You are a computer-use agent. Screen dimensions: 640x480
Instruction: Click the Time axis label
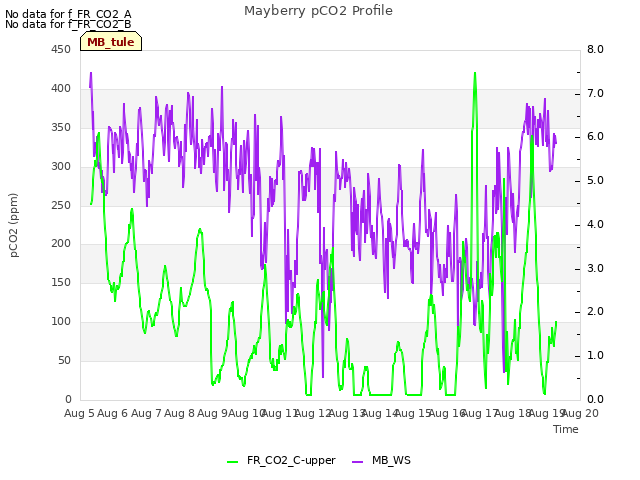tap(566, 429)
